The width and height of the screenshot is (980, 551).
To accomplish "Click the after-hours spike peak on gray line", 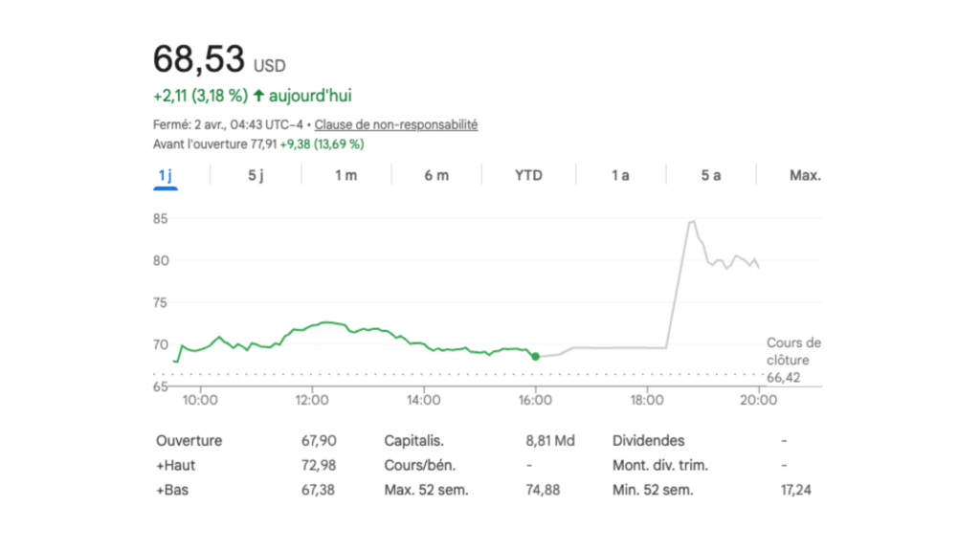I will coord(691,222).
